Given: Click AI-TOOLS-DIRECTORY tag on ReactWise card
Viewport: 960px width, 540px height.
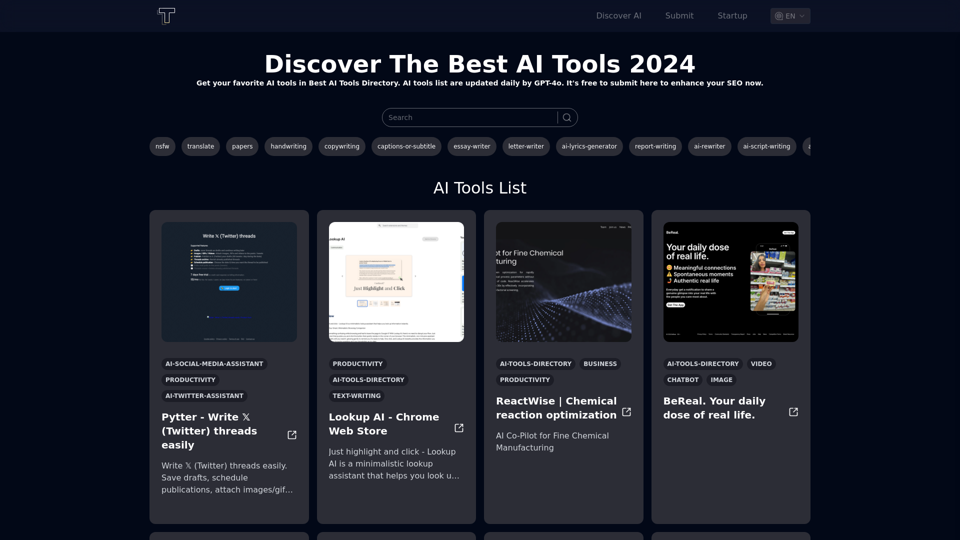Looking at the screenshot, I should pyautogui.click(x=536, y=364).
